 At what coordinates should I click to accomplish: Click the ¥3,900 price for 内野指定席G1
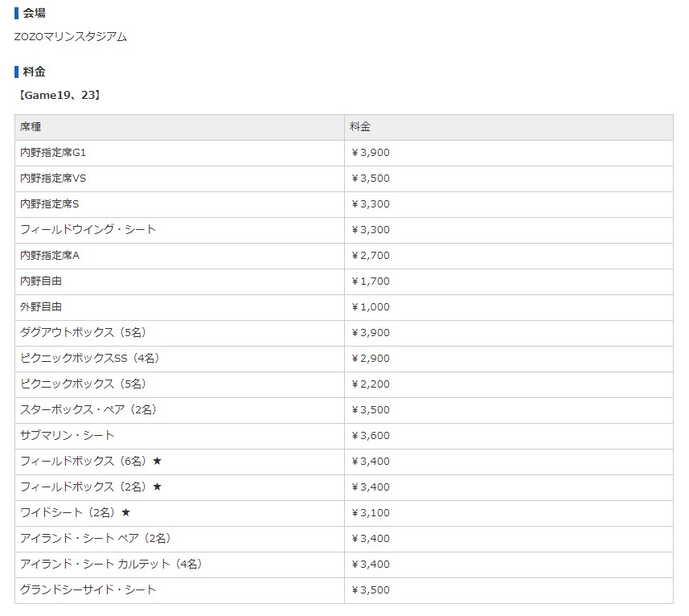point(370,153)
